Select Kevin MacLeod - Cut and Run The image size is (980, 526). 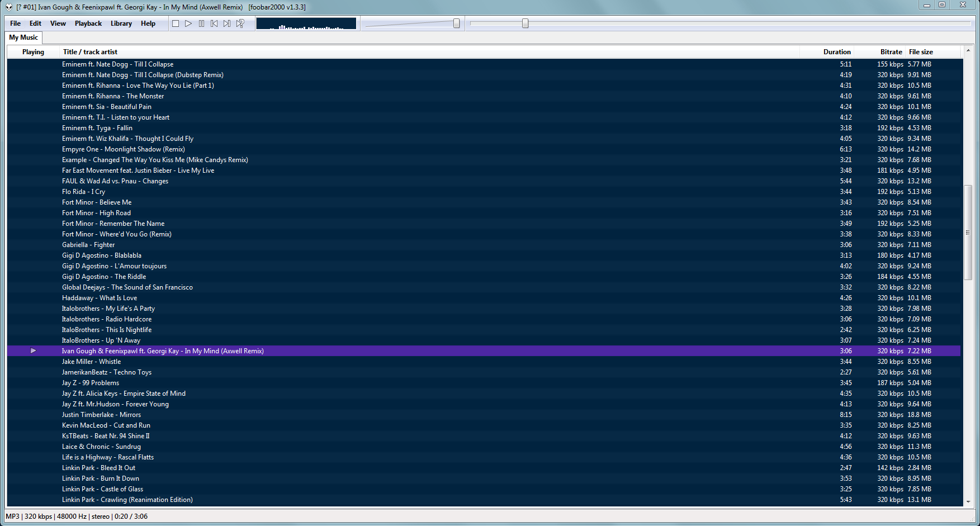[484, 425]
